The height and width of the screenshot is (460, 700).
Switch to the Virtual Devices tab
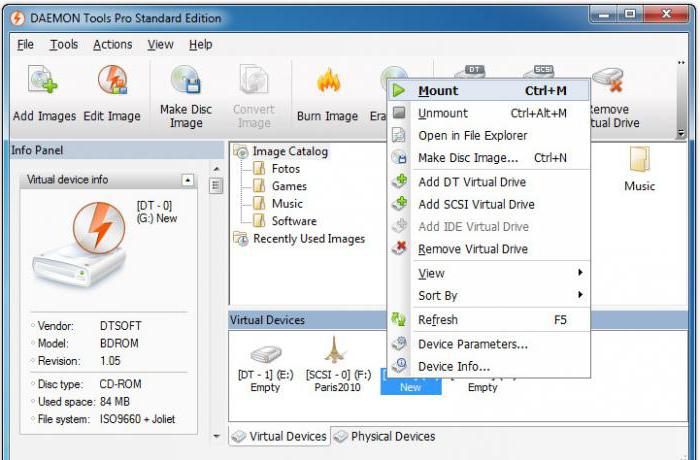pos(280,436)
